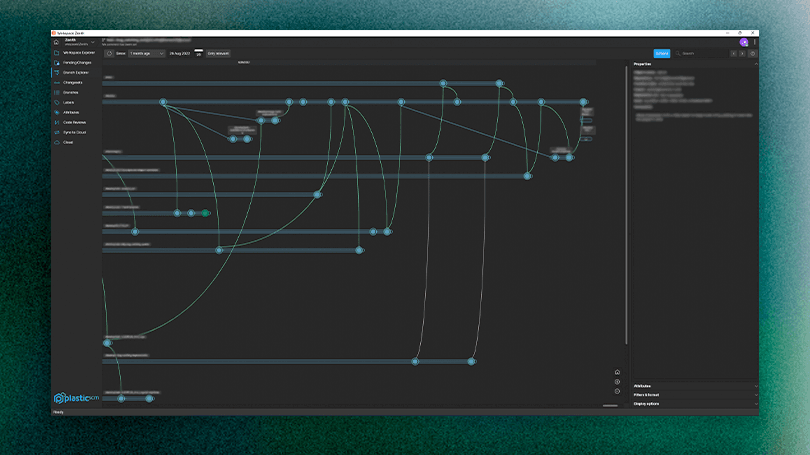
Task: Click the home icon in the sidebar
Action: (56, 41)
